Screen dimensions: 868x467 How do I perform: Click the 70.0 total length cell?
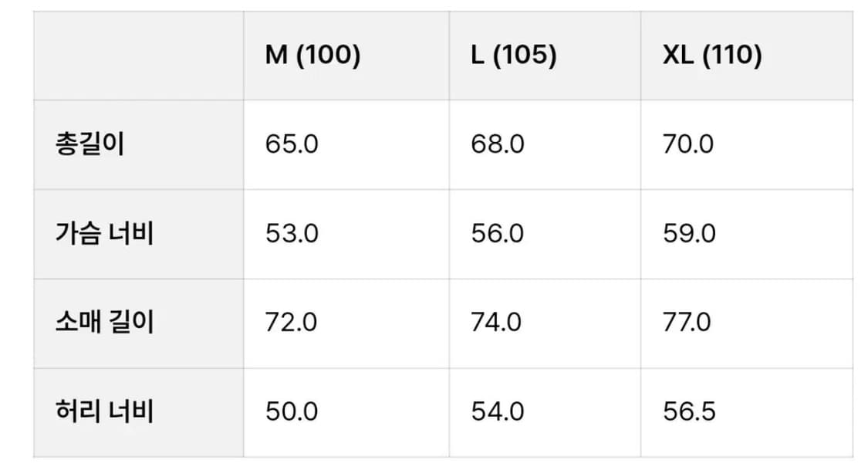point(688,144)
